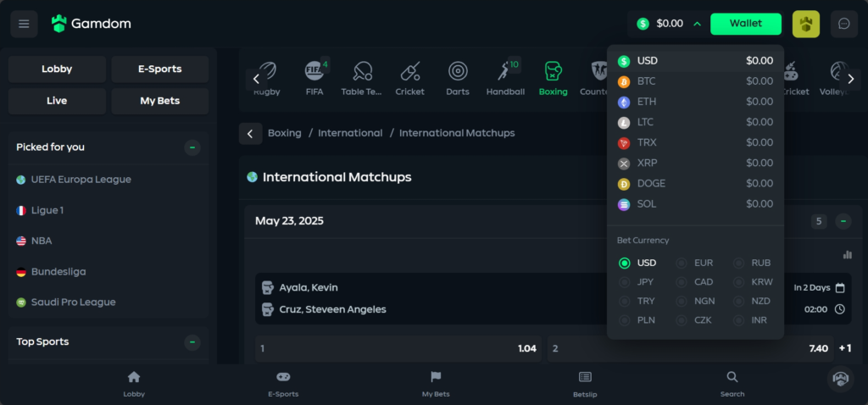Collapse the May 23, 2025 event group

point(843,221)
